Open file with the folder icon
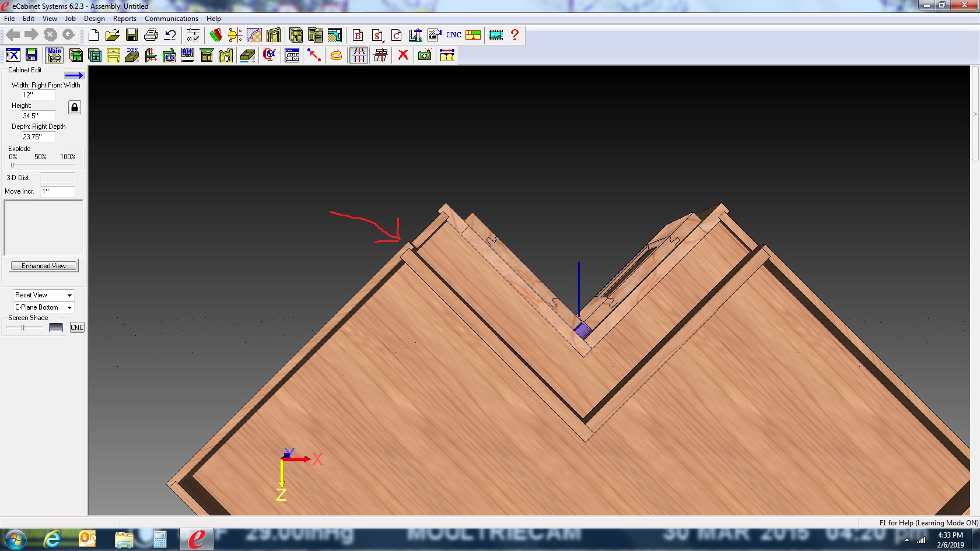 coord(113,35)
